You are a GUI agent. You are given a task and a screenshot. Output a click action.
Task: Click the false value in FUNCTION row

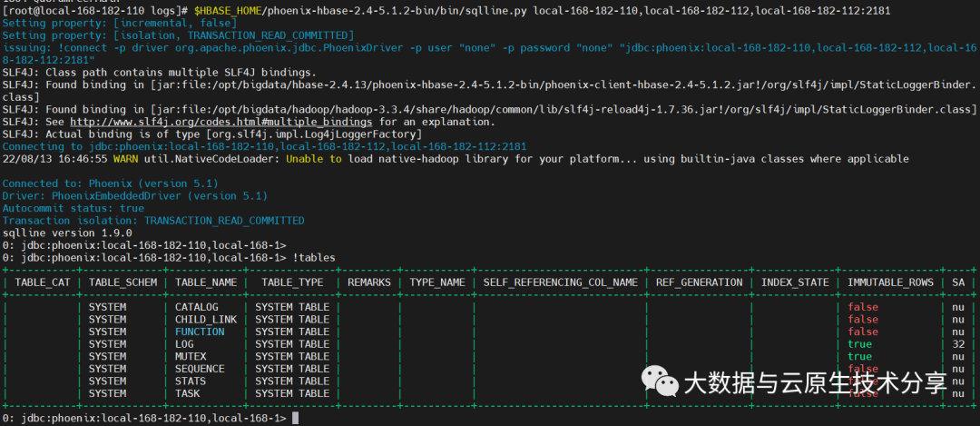pos(863,332)
